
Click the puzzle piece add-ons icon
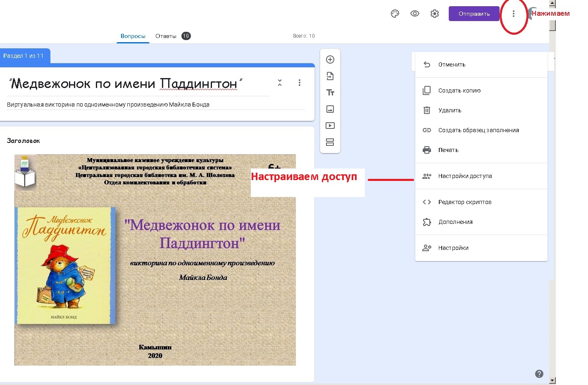[427, 222]
